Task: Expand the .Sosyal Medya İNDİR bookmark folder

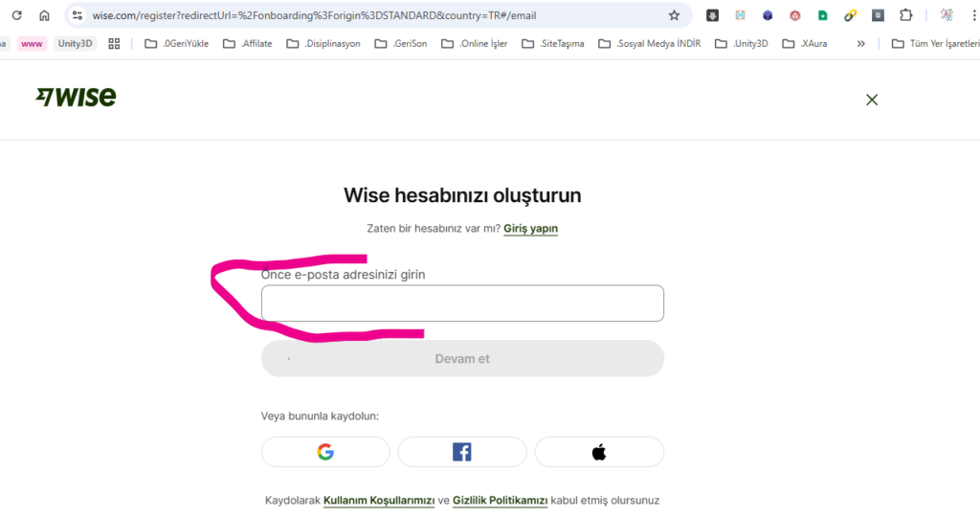Action: pyautogui.click(x=650, y=44)
